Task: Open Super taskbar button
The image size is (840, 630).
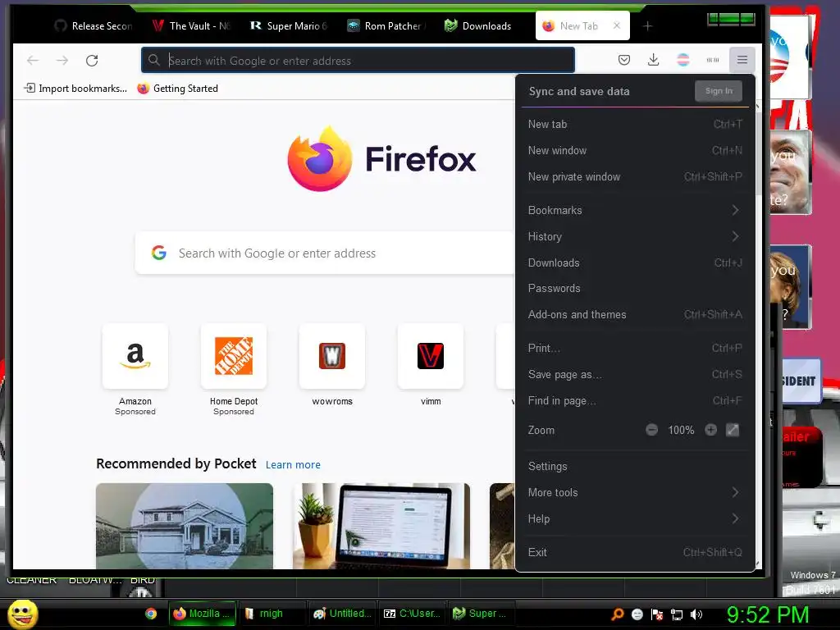Action: pyautogui.click(x=482, y=614)
